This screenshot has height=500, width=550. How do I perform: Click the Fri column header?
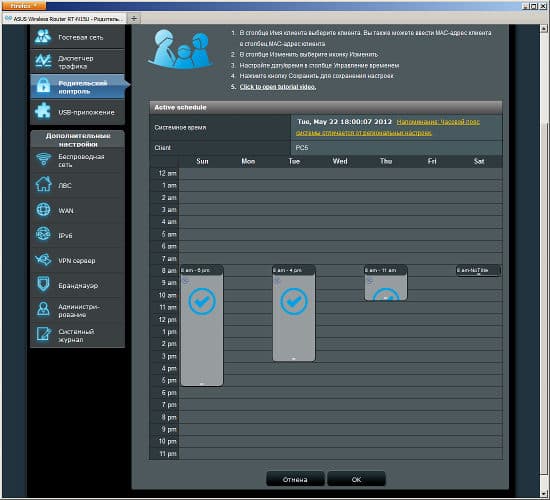[432, 161]
